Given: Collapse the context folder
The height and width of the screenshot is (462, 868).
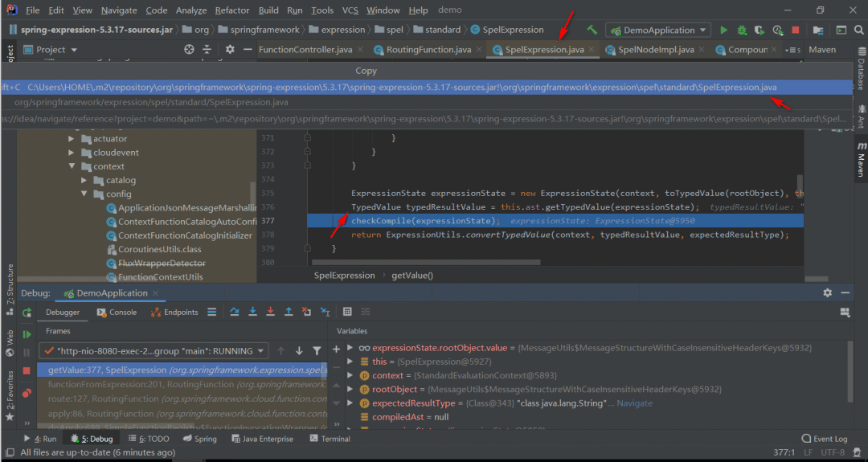Looking at the screenshot, I should coord(71,166).
